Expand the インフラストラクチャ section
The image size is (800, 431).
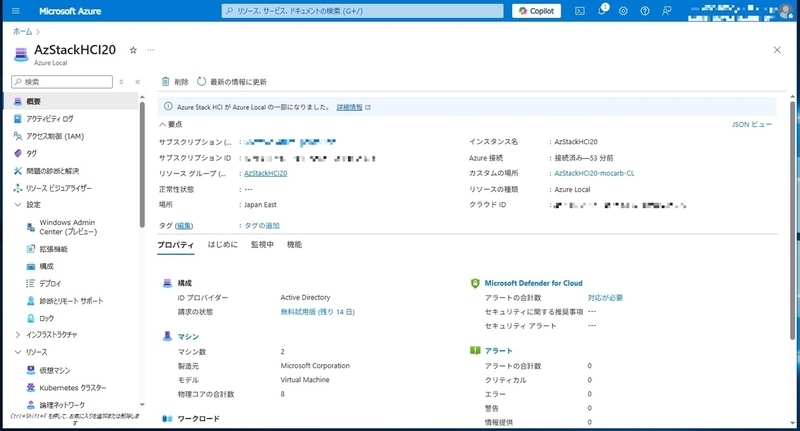(x=18, y=335)
